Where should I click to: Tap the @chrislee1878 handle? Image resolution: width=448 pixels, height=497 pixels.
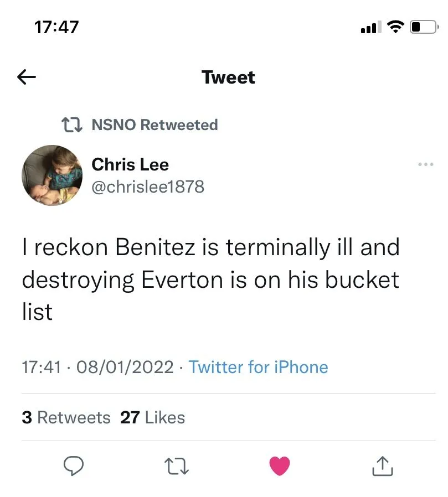point(148,187)
